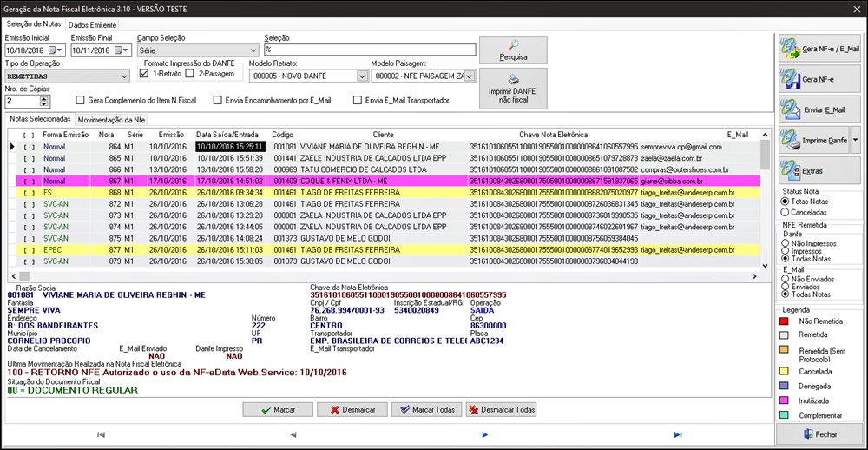Toggle the 1-Retrato checkbox
The height and width of the screenshot is (450, 868).
(144, 73)
